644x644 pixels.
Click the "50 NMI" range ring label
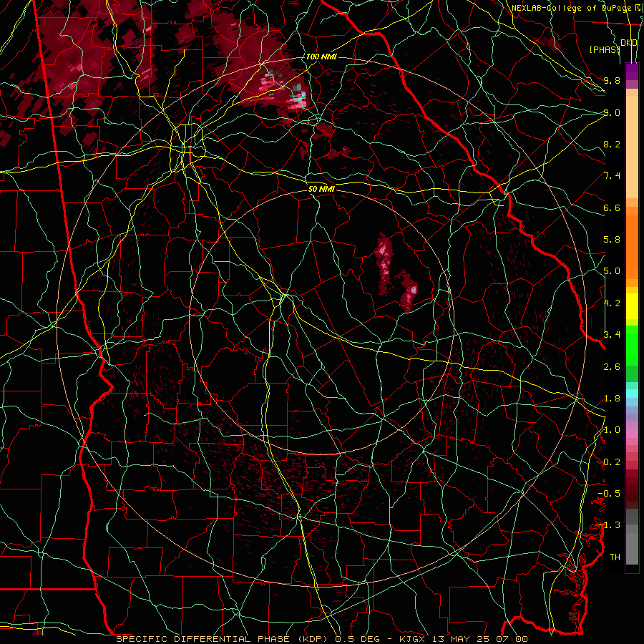(321, 189)
